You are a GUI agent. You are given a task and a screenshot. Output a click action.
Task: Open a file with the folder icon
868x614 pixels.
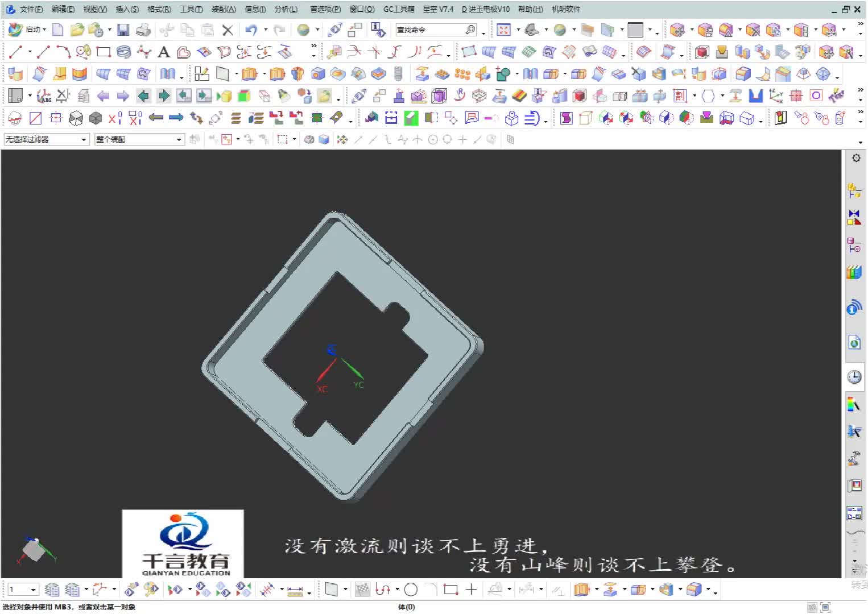(77, 30)
